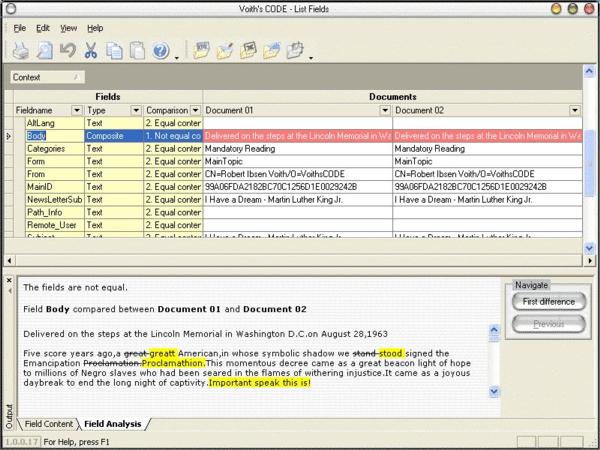Select the NewsLetterSub fieldname cell
600x450 pixels.
pyautogui.click(x=55, y=199)
